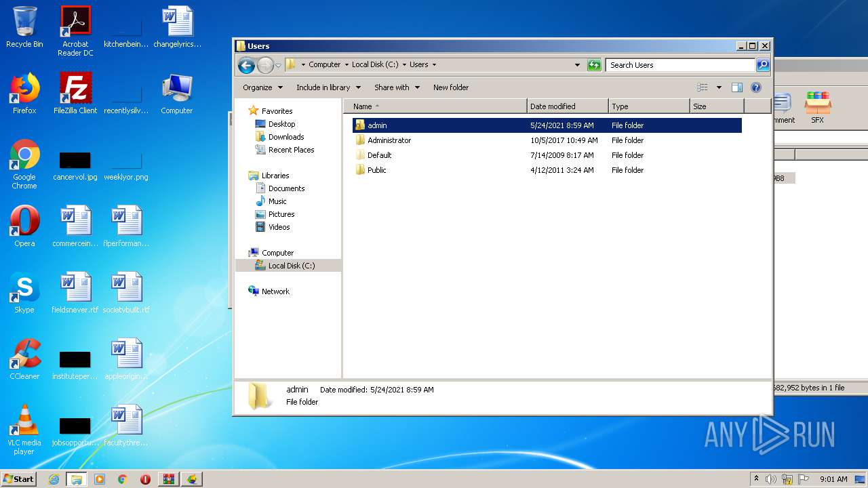Click the New folder button
Viewport: 868px width, 488px height.
point(451,87)
